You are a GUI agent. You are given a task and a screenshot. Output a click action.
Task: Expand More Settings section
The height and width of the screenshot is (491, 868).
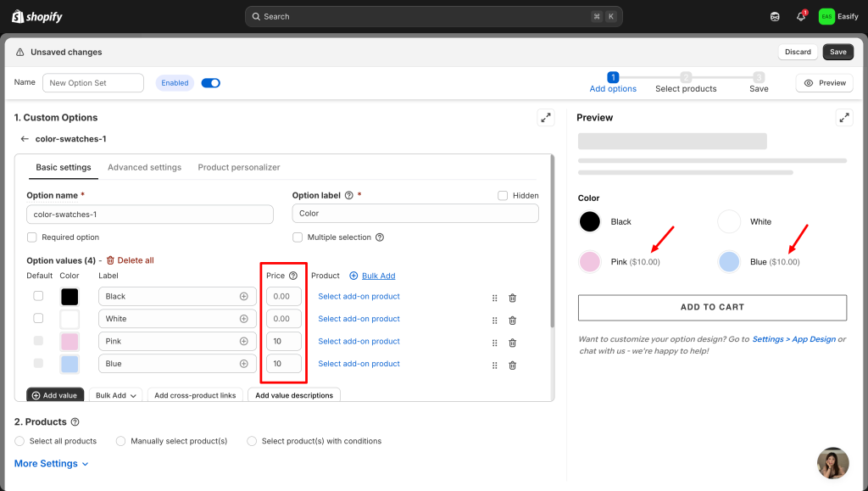tap(51, 464)
